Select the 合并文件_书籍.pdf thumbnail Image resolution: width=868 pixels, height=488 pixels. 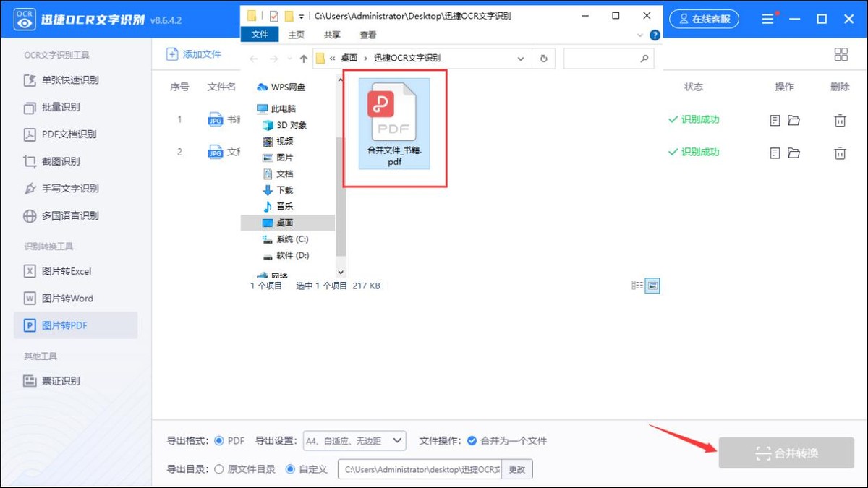pyautogui.click(x=394, y=123)
